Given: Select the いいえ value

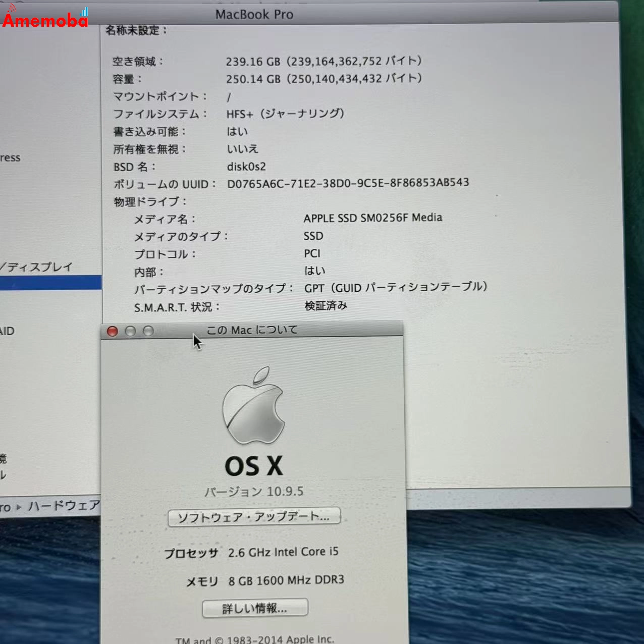Looking at the screenshot, I should pos(243,149).
